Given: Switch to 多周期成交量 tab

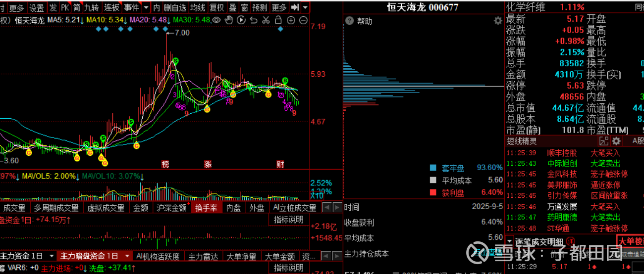Looking at the screenshot, I should click(56, 208).
